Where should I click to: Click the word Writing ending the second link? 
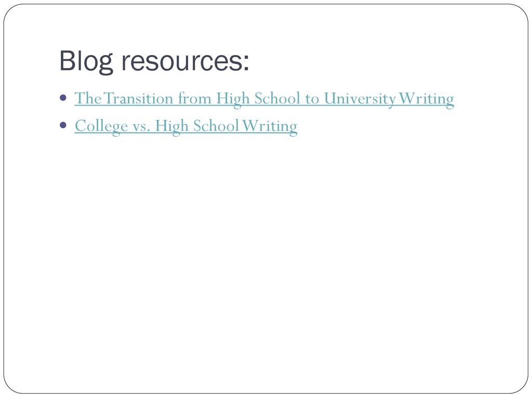click(270, 126)
